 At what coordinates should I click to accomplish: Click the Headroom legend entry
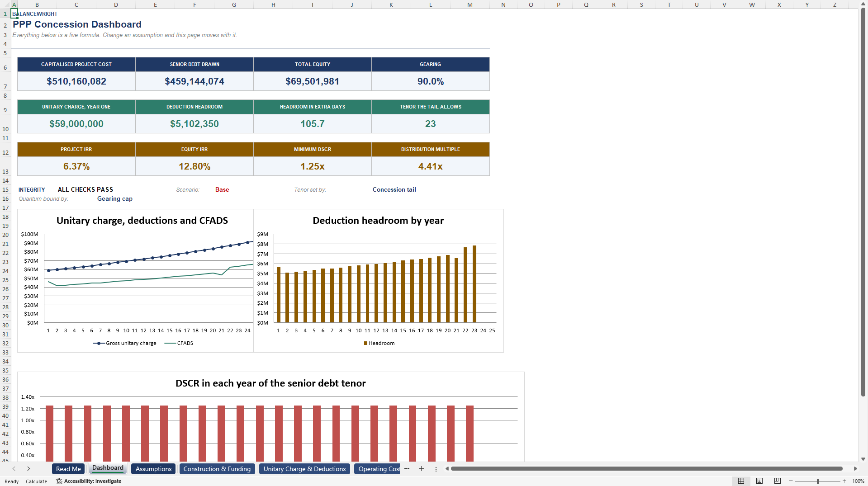(379, 343)
